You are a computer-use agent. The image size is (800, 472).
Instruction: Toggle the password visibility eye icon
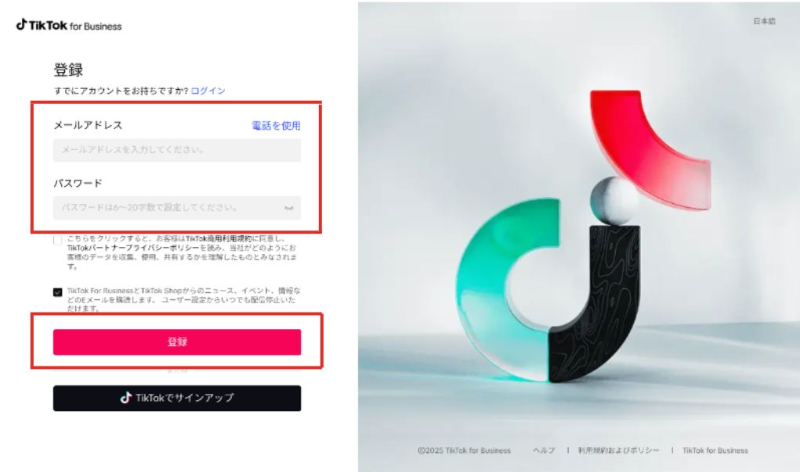[x=289, y=208]
